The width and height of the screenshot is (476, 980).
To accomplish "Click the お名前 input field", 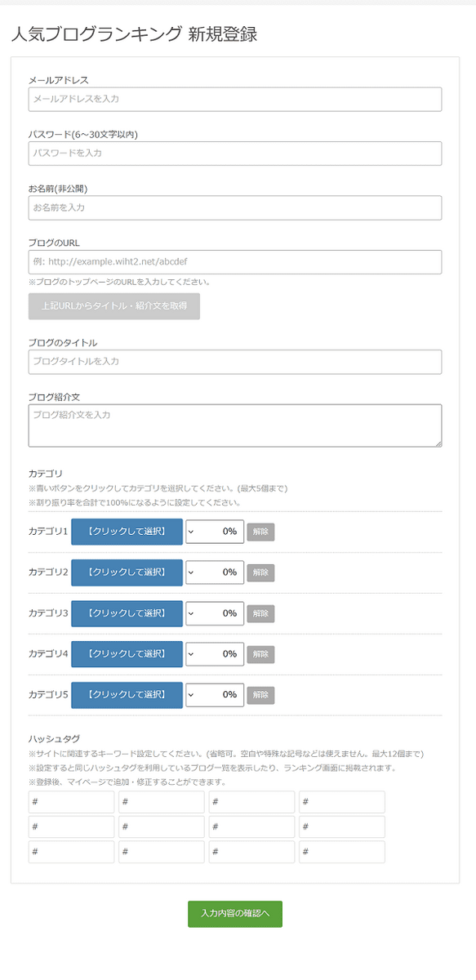I will tap(235, 207).
